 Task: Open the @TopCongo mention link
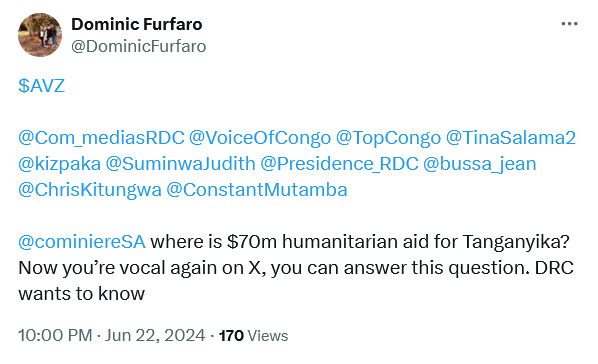tap(388, 138)
